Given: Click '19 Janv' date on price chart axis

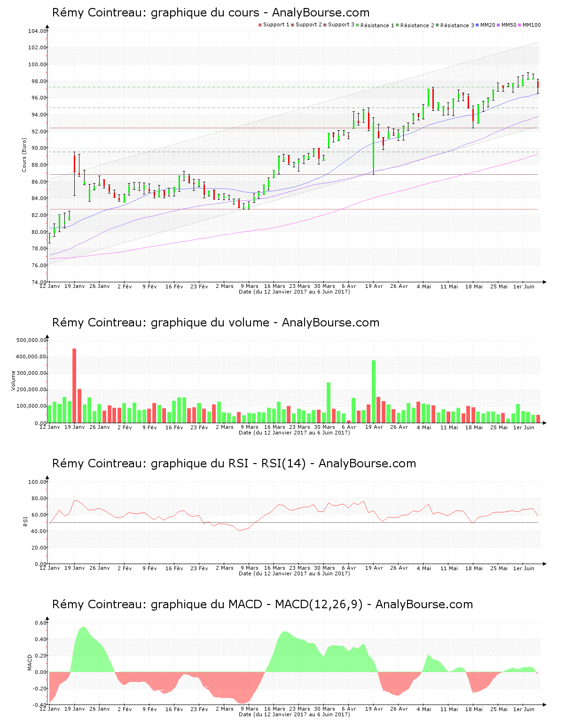Looking at the screenshot, I should pyautogui.click(x=74, y=287).
